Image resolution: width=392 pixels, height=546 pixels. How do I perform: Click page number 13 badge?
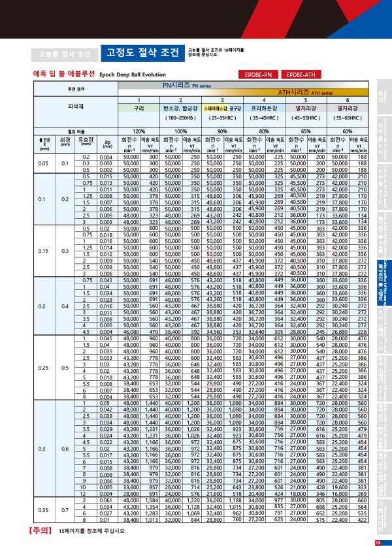378,543
